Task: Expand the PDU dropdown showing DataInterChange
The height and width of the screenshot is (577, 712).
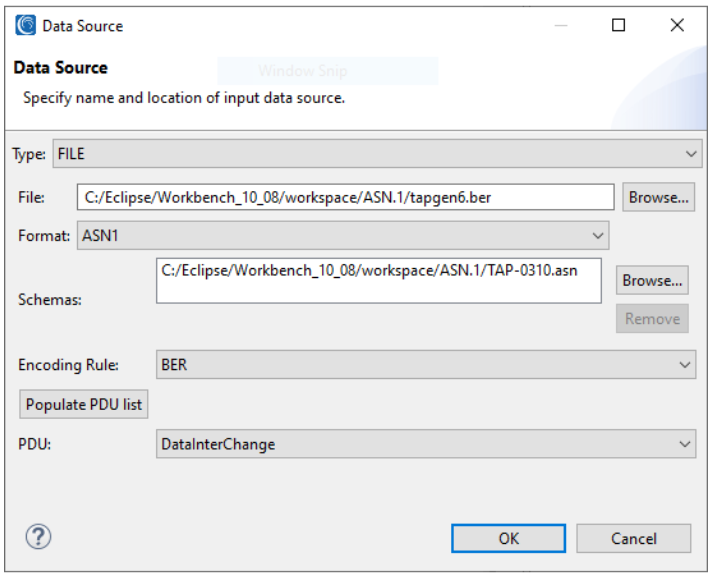Action: 425,444
